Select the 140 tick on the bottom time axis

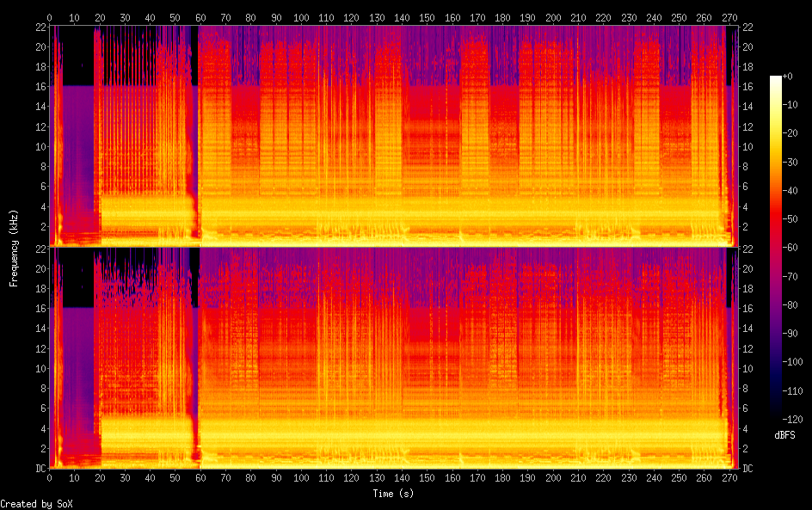pos(401,477)
